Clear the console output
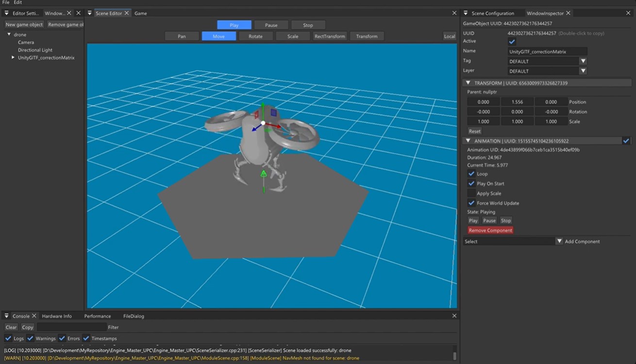Screen dimensions: 636x364 tap(11, 327)
